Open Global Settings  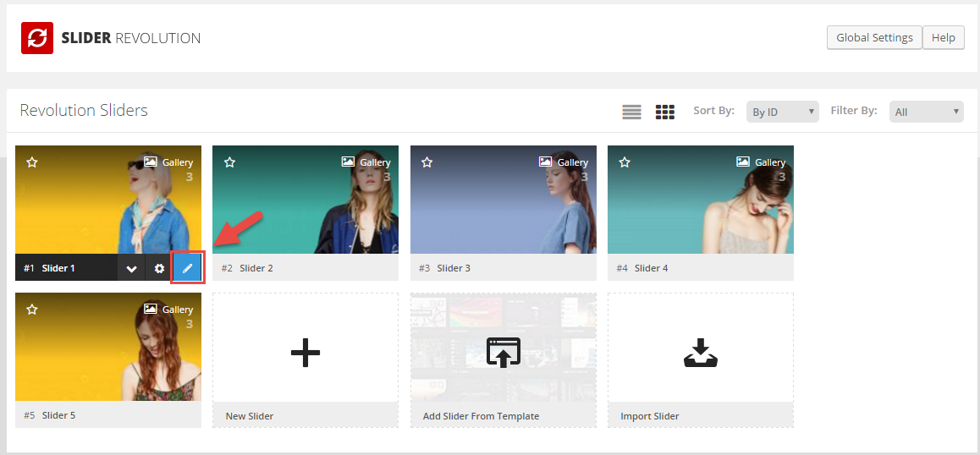point(874,37)
